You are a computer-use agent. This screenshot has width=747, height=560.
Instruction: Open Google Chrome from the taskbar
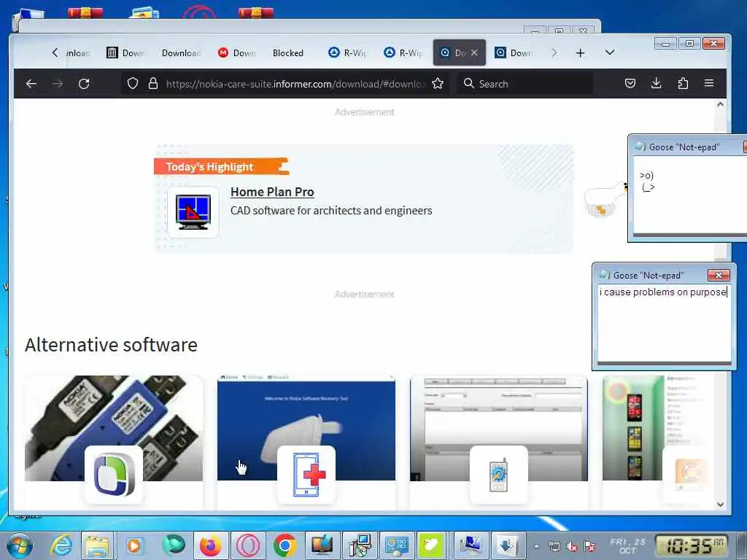(x=285, y=545)
